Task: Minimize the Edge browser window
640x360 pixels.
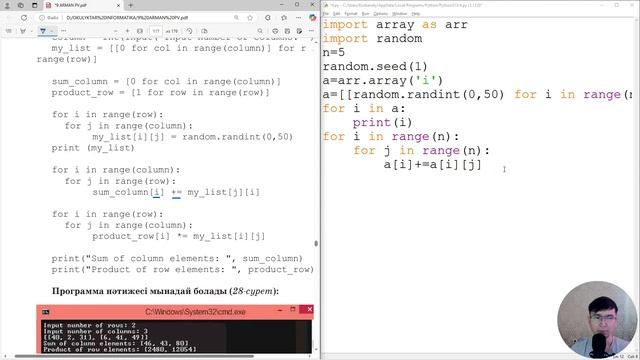Action: [282, 4]
